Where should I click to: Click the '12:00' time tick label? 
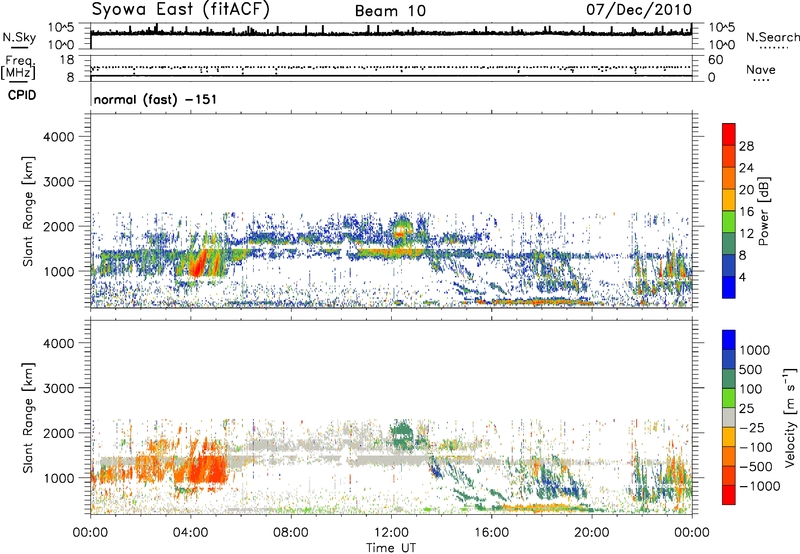coord(391,533)
